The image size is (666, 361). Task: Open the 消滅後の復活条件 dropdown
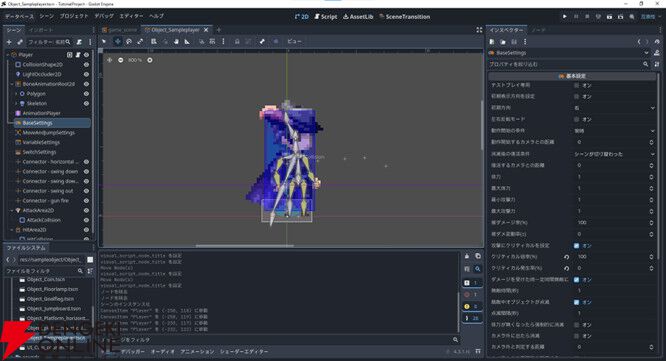(x=614, y=154)
